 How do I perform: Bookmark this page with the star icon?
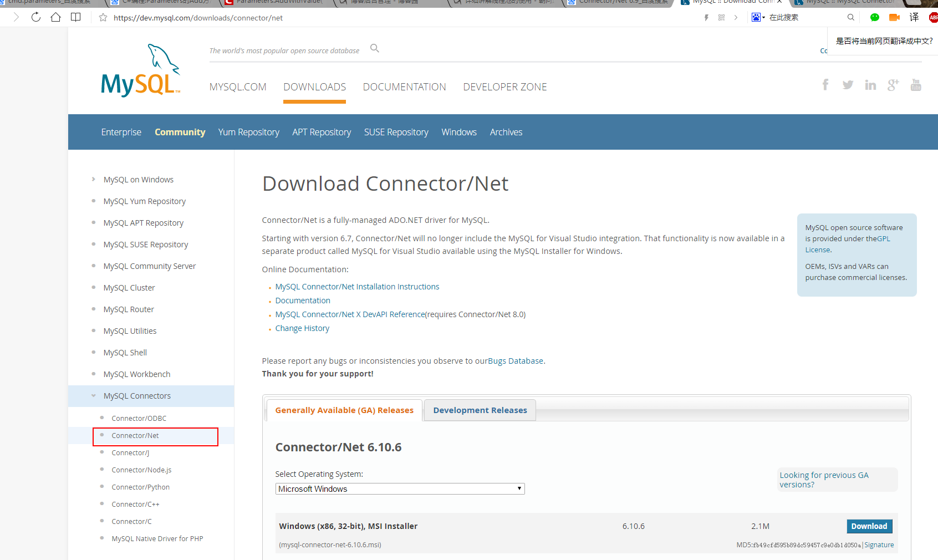[x=103, y=18]
